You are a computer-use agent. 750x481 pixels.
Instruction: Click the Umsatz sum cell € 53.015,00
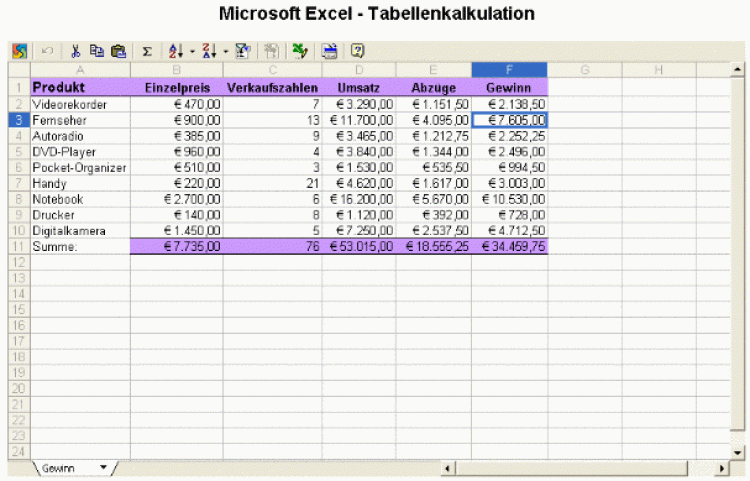(x=359, y=246)
